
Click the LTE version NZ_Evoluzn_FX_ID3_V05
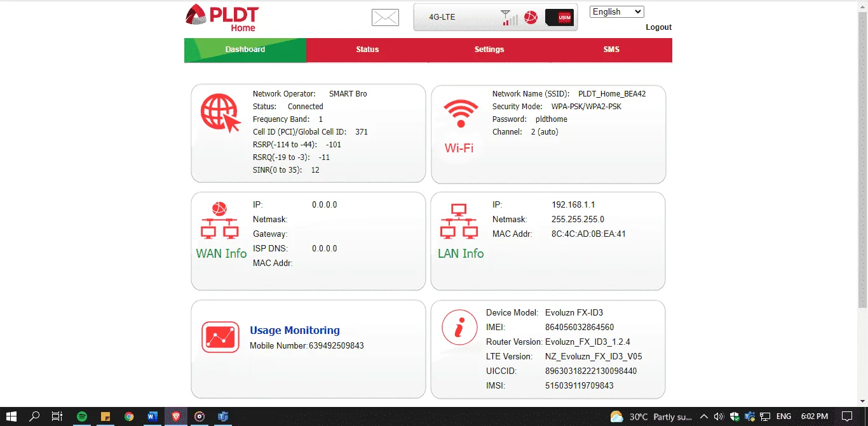593,357
